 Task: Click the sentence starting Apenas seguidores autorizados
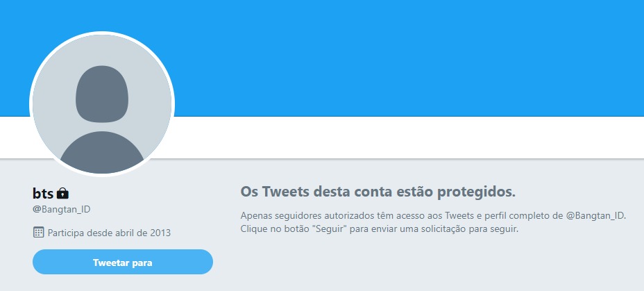[433, 216]
